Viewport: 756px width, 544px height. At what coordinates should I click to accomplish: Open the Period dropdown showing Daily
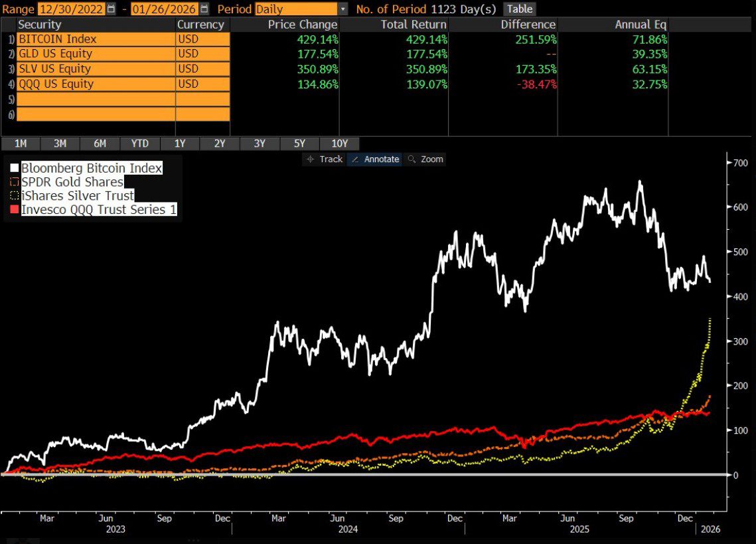[292, 9]
